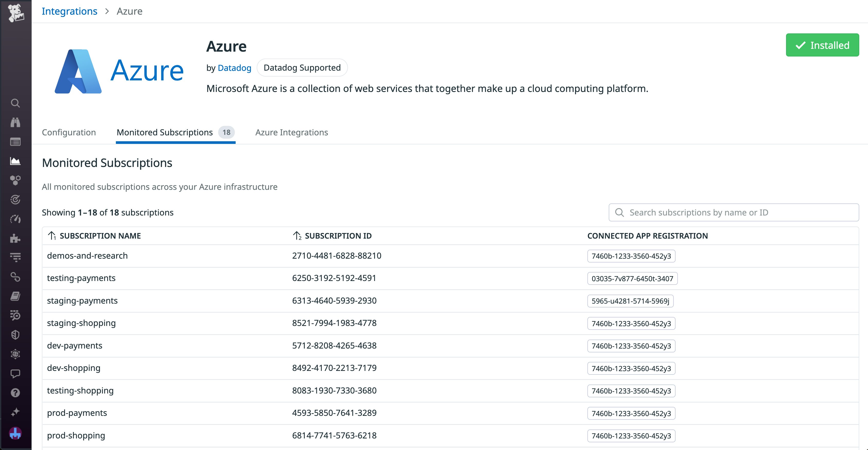
Task: Open the Help question mark icon
Action: pyautogui.click(x=15, y=393)
